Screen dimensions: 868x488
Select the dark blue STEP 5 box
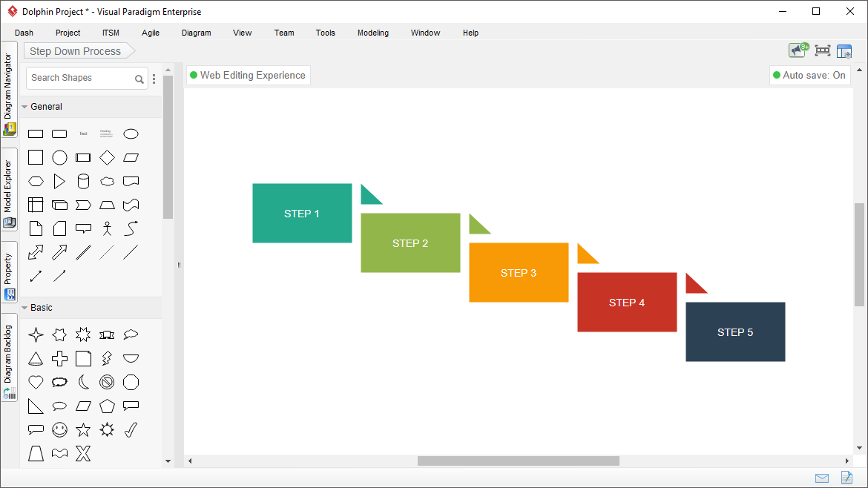[x=735, y=332]
